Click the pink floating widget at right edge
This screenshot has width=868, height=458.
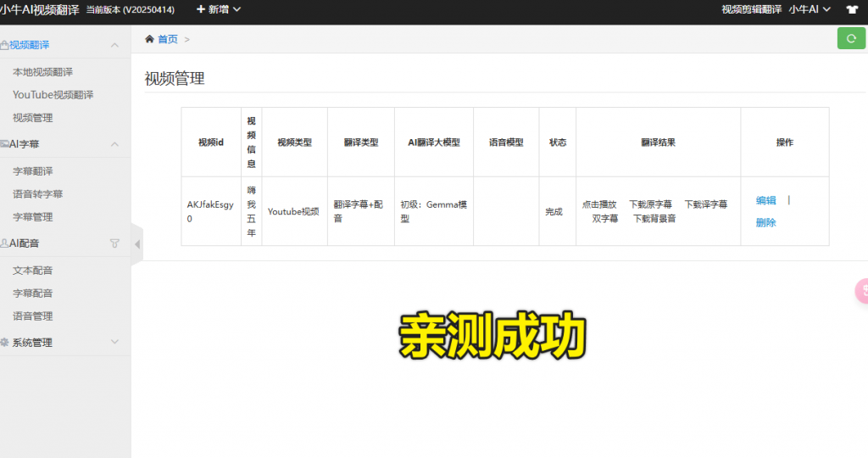[862, 291]
